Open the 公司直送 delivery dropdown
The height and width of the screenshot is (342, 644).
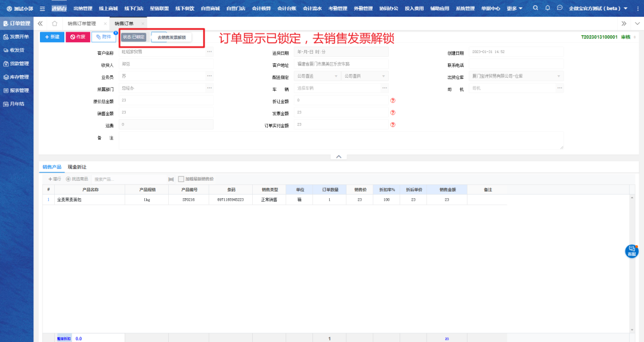click(316, 76)
